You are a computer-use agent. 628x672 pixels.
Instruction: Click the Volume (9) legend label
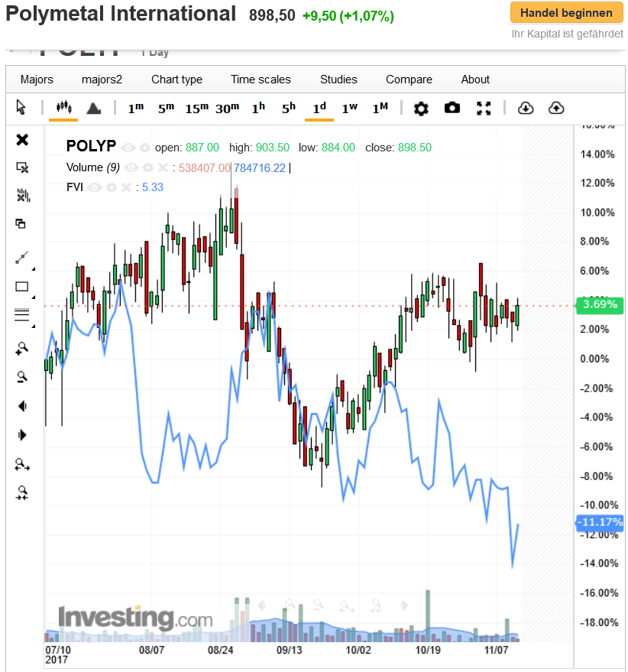point(93,167)
